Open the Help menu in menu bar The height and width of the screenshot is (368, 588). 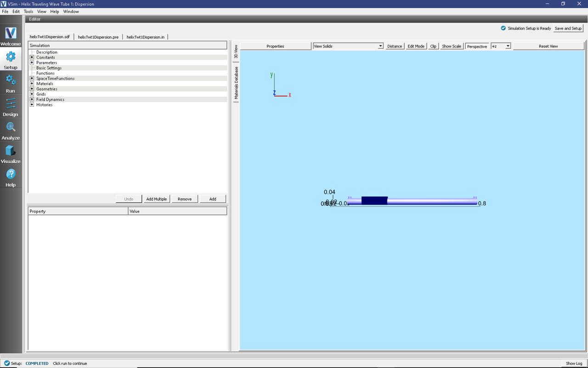55,11
